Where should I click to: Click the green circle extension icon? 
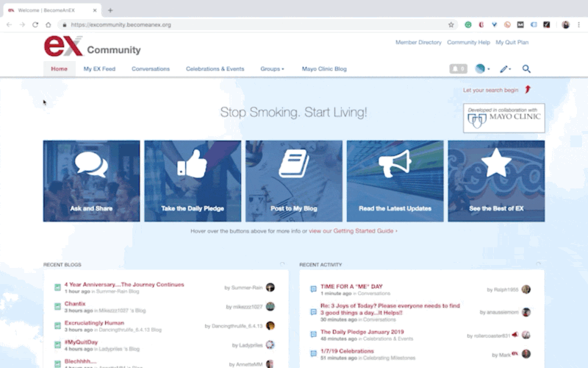[468, 25]
